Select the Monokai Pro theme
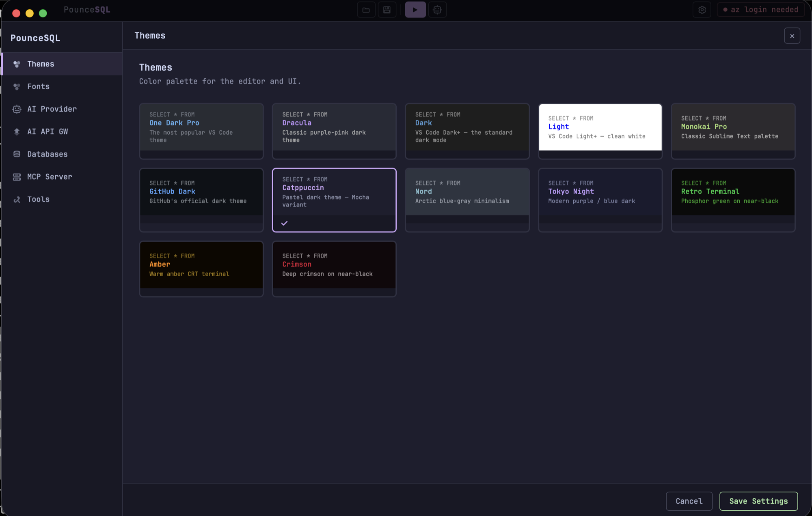 click(x=733, y=131)
